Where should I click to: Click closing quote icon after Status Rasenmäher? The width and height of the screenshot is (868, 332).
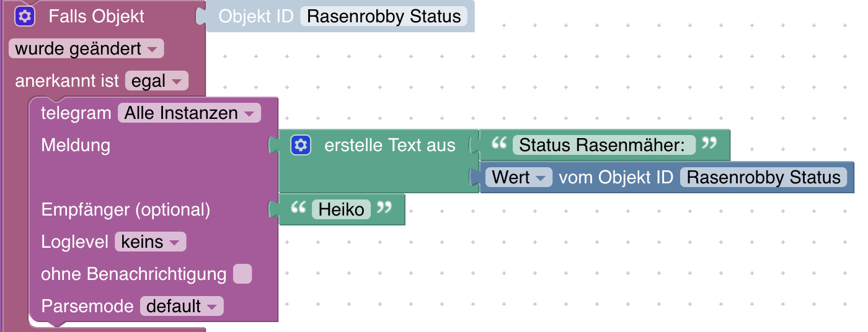coord(709,145)
